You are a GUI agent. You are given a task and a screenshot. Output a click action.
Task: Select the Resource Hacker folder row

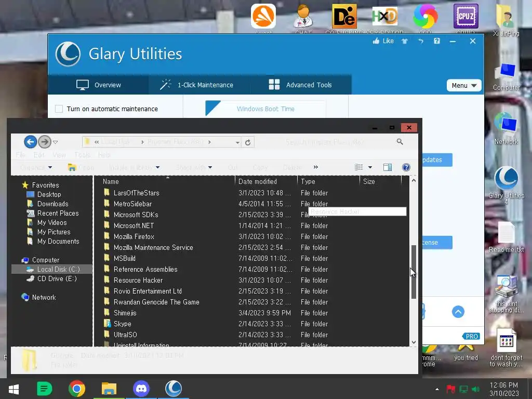252,280
